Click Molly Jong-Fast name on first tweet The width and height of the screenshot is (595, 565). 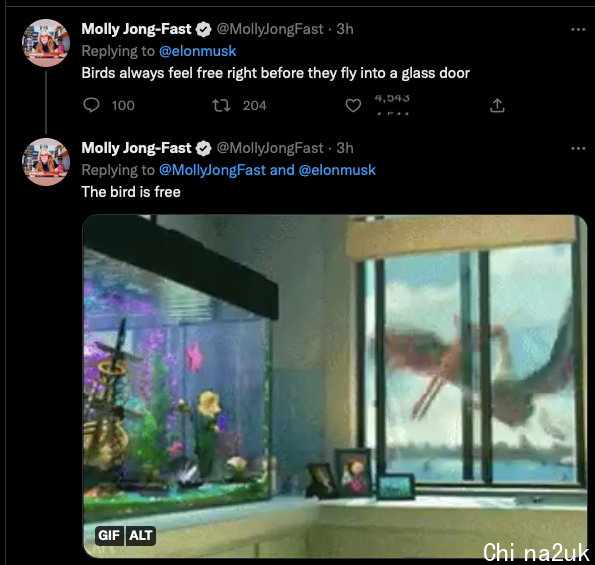(x=136, y=29)
